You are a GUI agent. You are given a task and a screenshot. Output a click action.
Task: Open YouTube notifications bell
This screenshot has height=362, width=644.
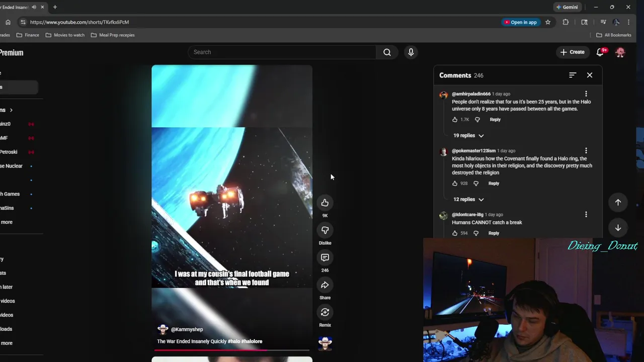[600, 52]
